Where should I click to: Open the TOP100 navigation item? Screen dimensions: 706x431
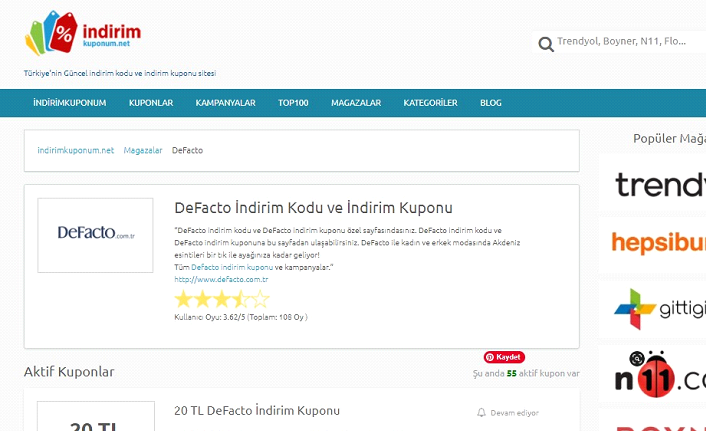point(293,103)
